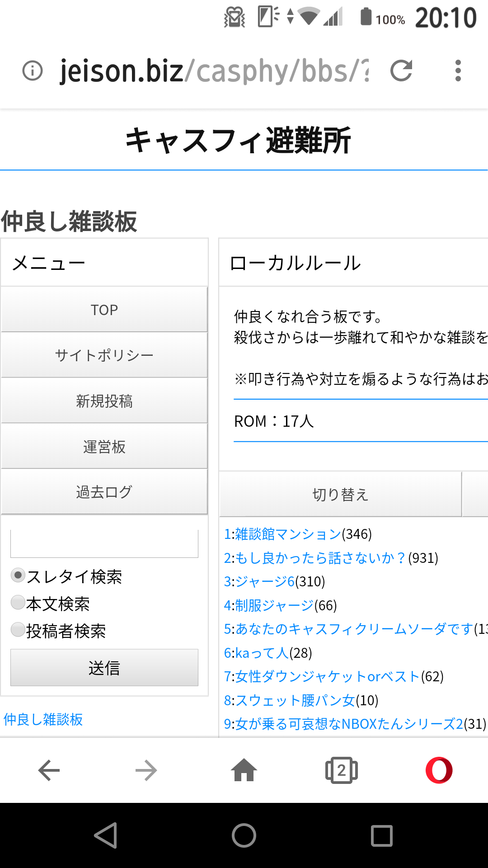Tap the red Opera logo menu
Screen dimensions: 488x868
(439, 770)
